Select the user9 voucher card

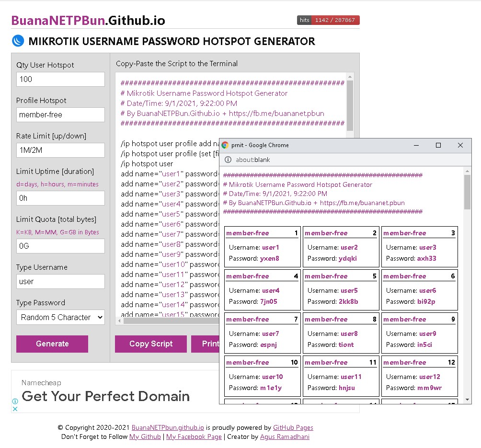(419, 333)
